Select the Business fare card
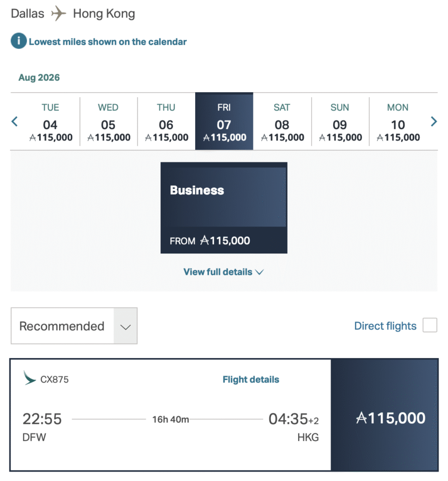The height and width of the screenshot is (481, 448). tap(223, 208)
